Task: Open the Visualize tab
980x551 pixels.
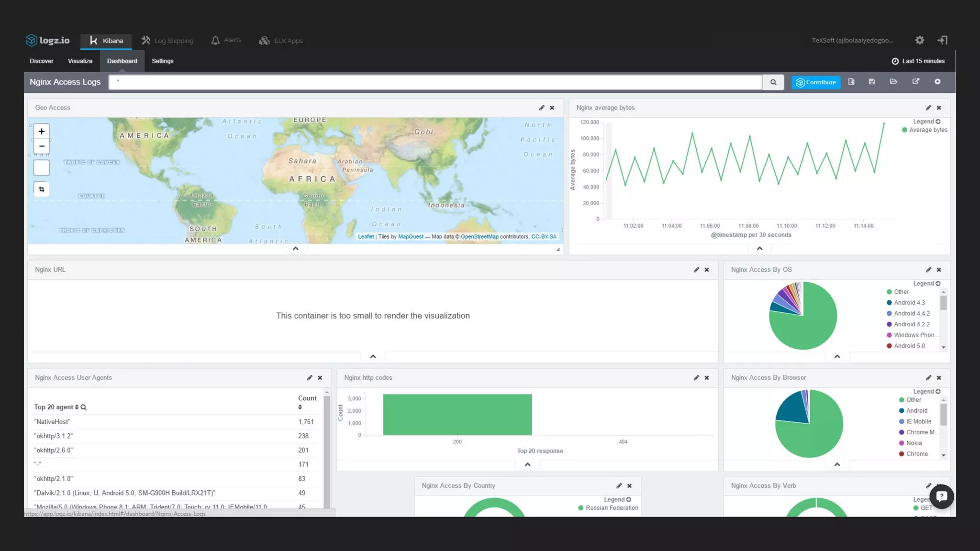Action: (x=80, y=61)
